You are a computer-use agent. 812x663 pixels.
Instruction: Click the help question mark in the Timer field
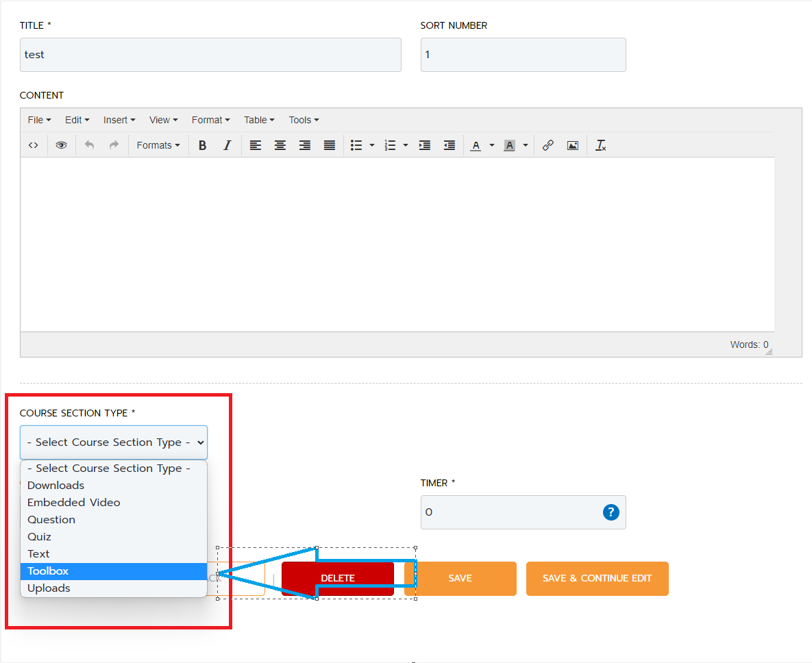coord(611,512)
